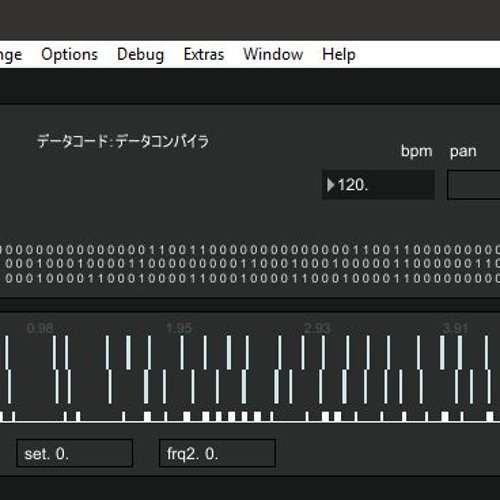Open the Options menu
The width and height of the screenshot is (500, 500).
click(x=69, y=54)
